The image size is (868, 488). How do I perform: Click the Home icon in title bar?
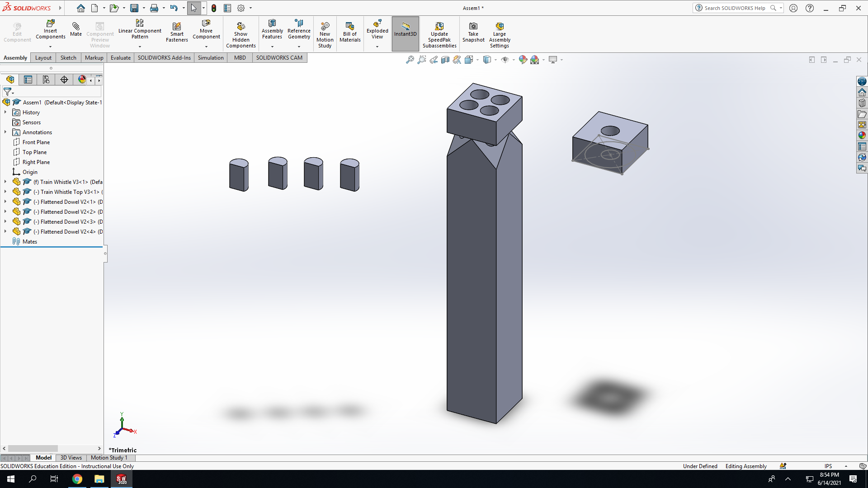click(80, 8)
